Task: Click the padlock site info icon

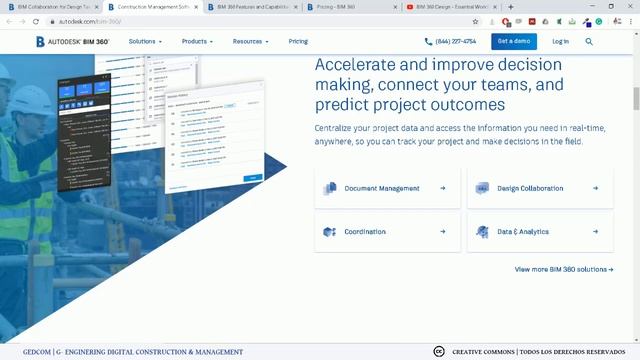Action: 52,22
